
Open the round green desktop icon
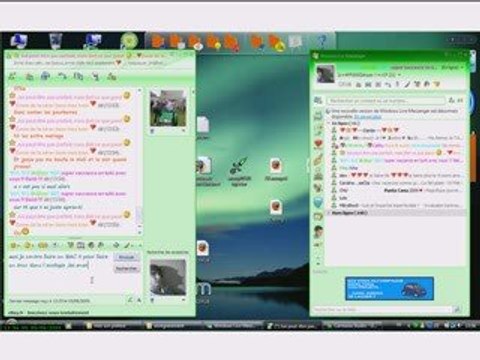coord(129,41)
